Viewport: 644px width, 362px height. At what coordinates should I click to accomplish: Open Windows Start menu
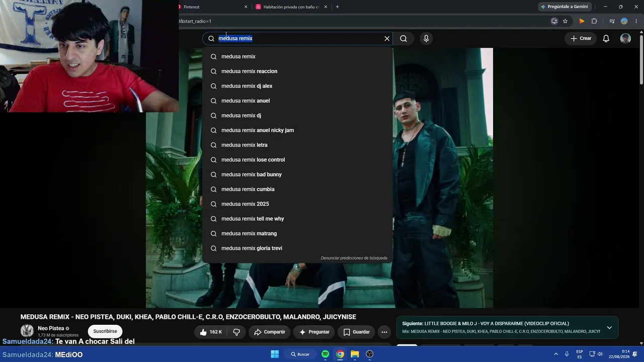275,354
